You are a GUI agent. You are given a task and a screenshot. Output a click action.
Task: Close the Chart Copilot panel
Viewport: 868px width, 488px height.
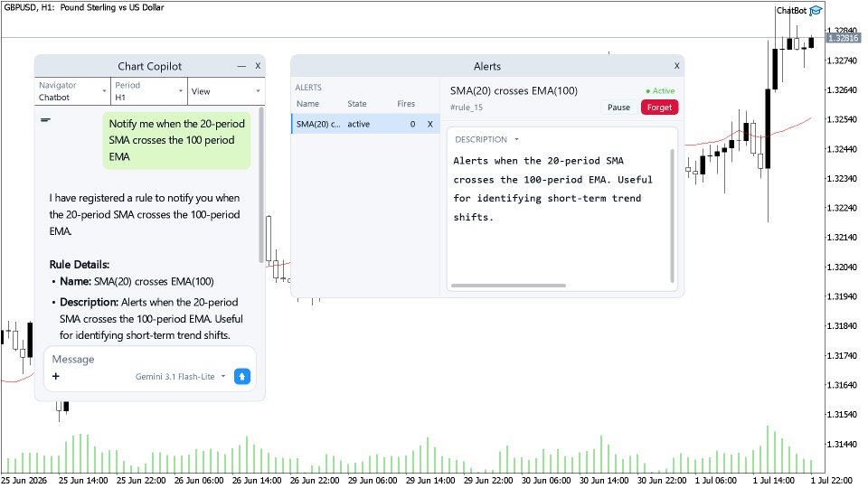pyautogui.click(x=258, y=66)
